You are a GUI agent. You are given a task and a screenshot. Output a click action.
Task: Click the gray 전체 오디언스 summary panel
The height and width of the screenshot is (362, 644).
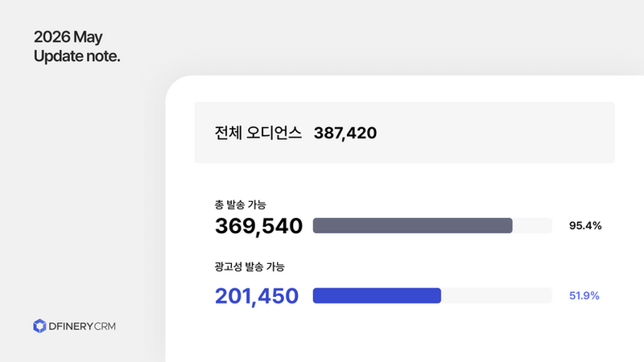(405, 133)
